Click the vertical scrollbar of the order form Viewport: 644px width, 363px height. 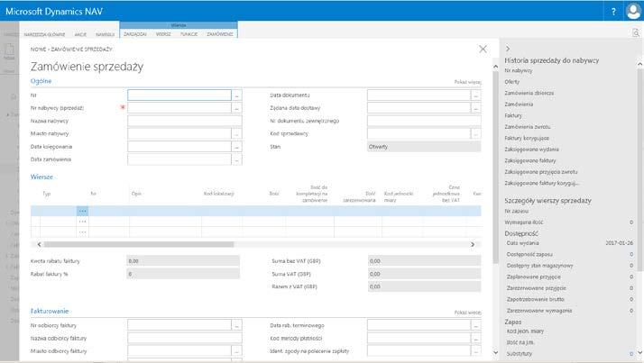click(x=495, y=167)
